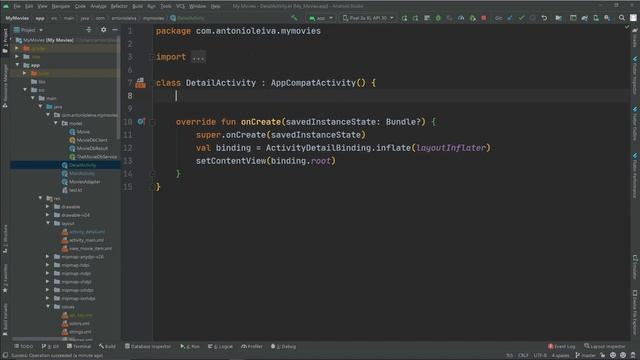Open the Terminal tool window tab
Image resolution: width=640 pixels, height=360 pixels.
[x=79, y=346]
